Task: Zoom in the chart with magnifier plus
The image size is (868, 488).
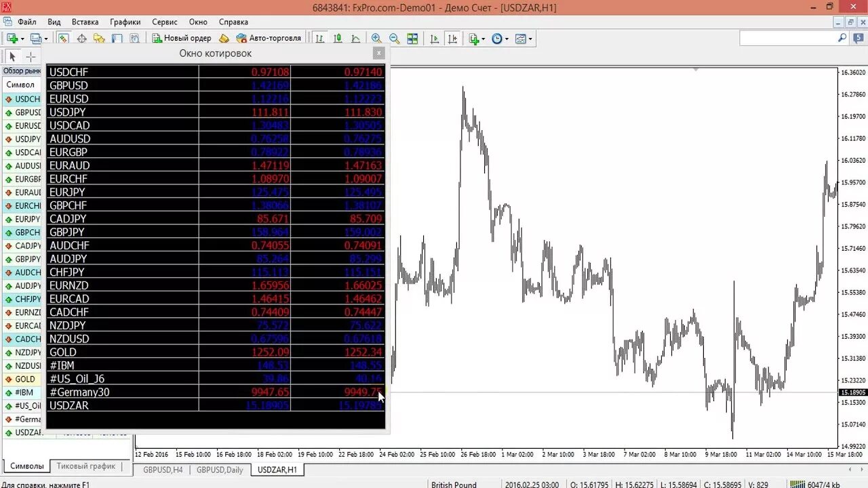Action: (x=376, y=39)
